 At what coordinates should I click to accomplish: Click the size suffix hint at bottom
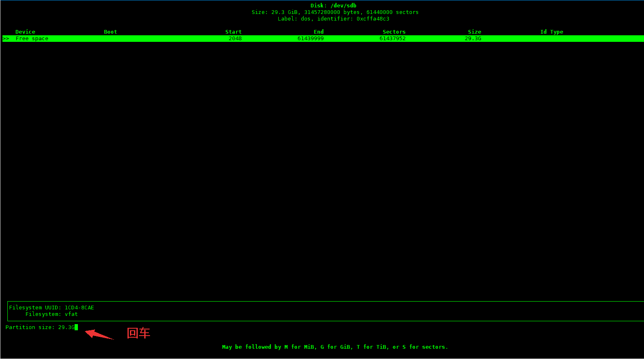[335, 347]
